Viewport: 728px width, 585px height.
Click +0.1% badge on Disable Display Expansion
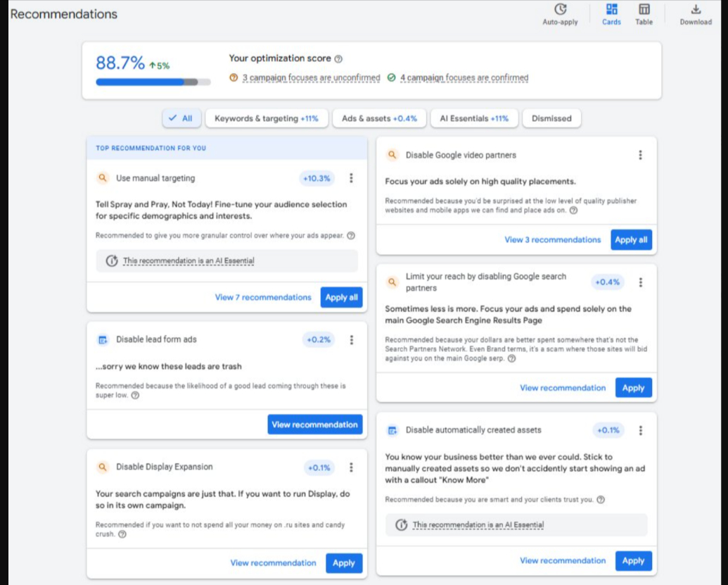coord(319,467)
